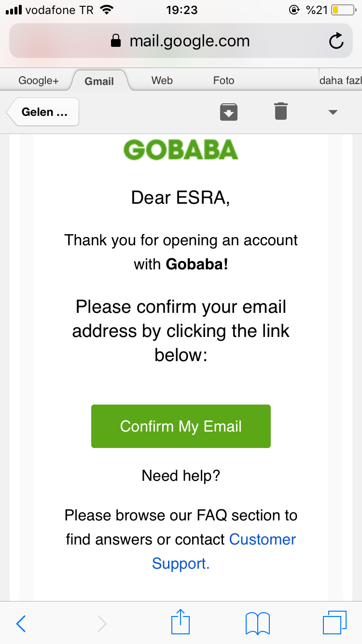Reload the page with refresh icon

click(336, 41)
